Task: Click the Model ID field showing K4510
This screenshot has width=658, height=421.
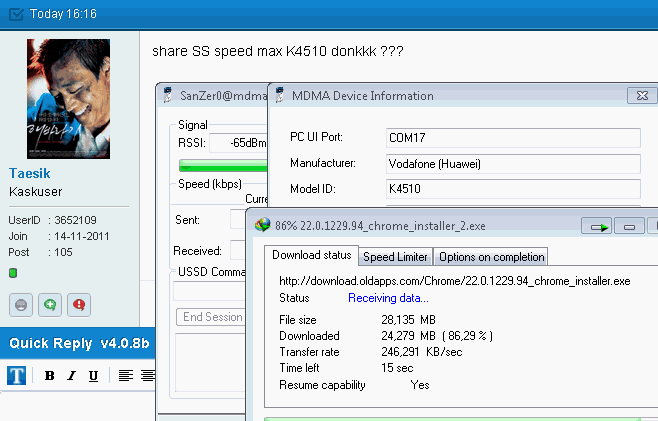Action: 512,188
